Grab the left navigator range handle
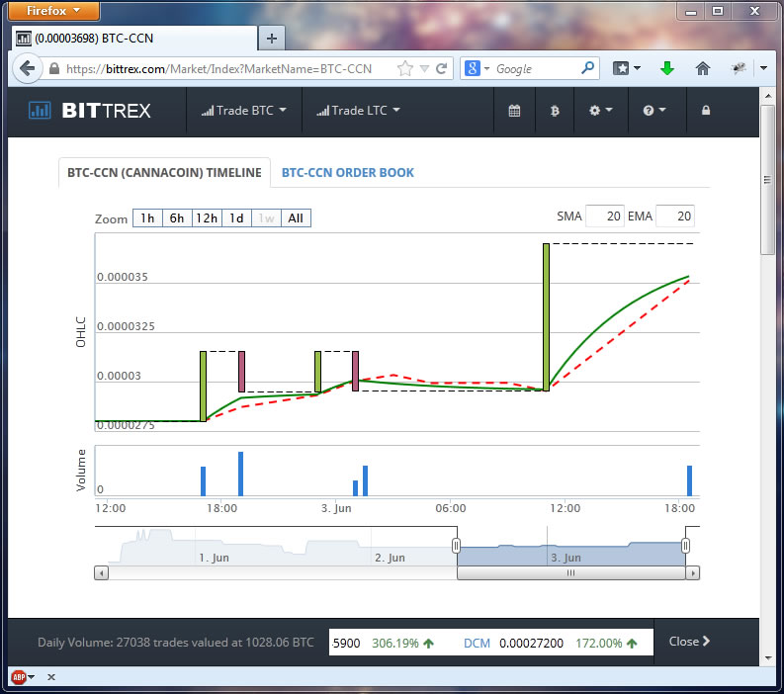This screenshot has width=784, height=694. [456, 545]
